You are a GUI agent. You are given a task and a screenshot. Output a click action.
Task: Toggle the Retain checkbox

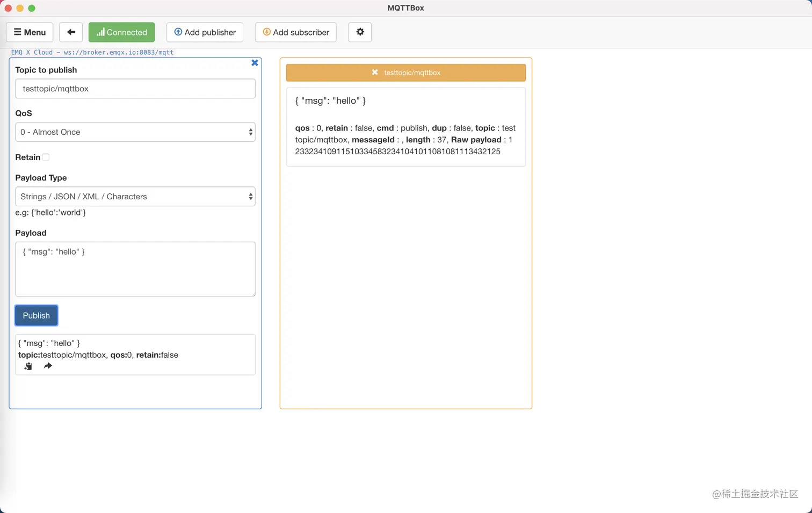46,157
